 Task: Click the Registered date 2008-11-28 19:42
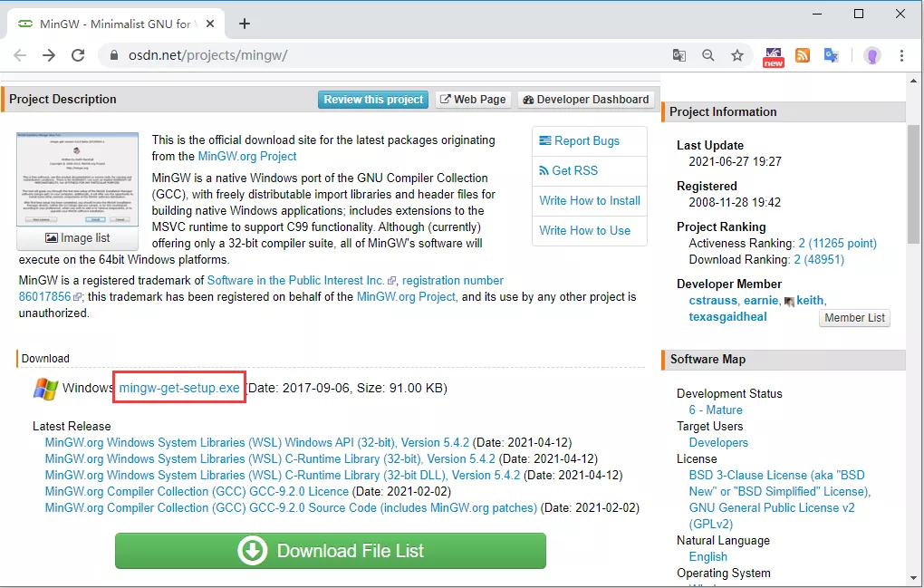(x=735, y=202)
